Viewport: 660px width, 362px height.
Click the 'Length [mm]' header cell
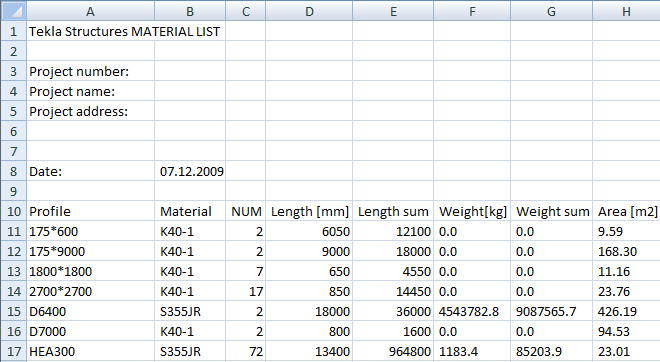309,211
